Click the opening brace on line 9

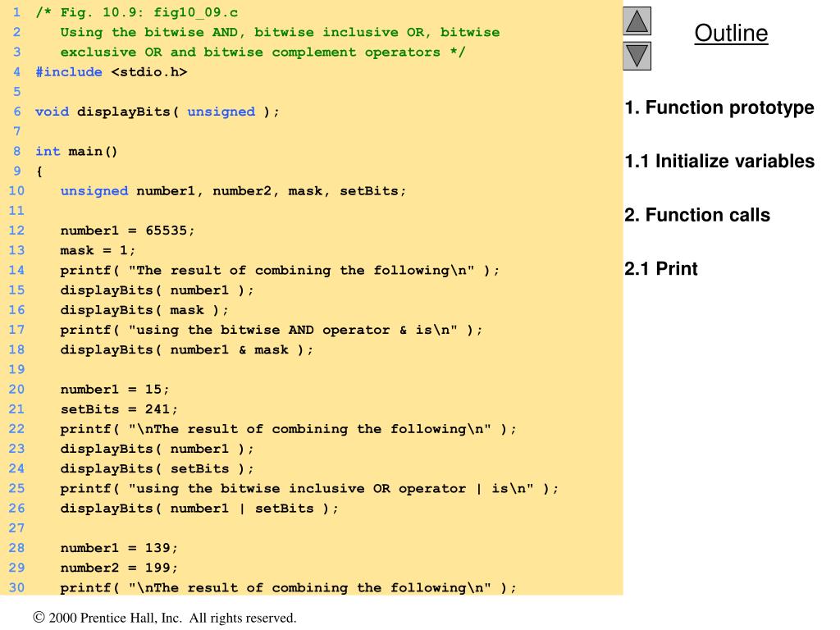coord(39,171)
